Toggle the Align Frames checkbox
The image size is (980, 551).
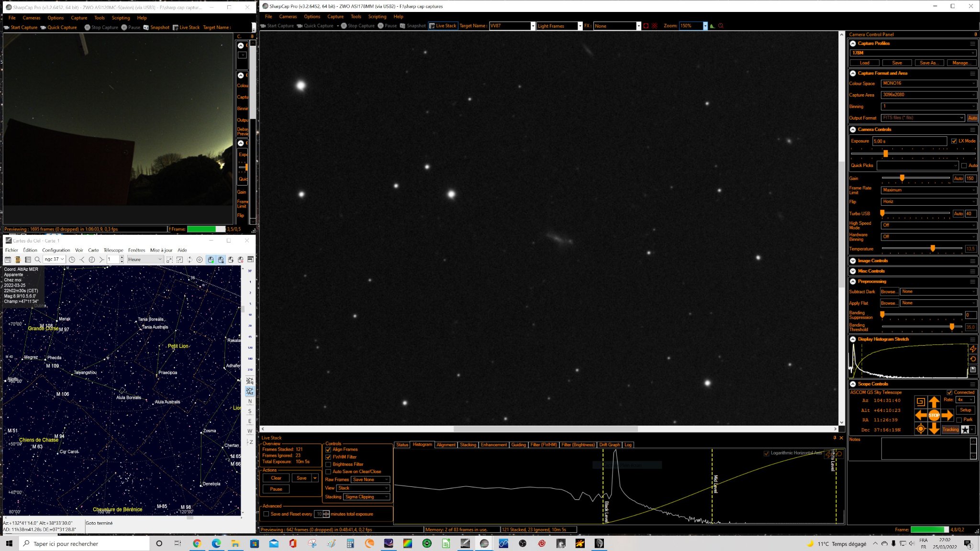tap(328, 450)
